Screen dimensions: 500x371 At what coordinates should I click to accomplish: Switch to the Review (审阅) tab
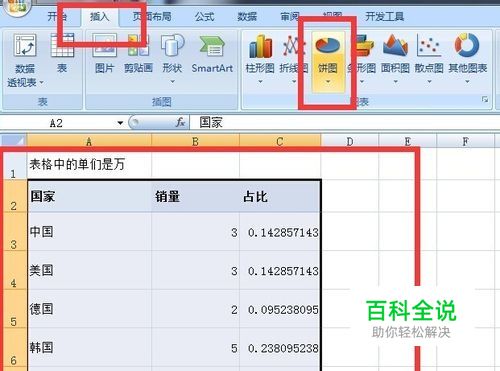tap(290, 16)
